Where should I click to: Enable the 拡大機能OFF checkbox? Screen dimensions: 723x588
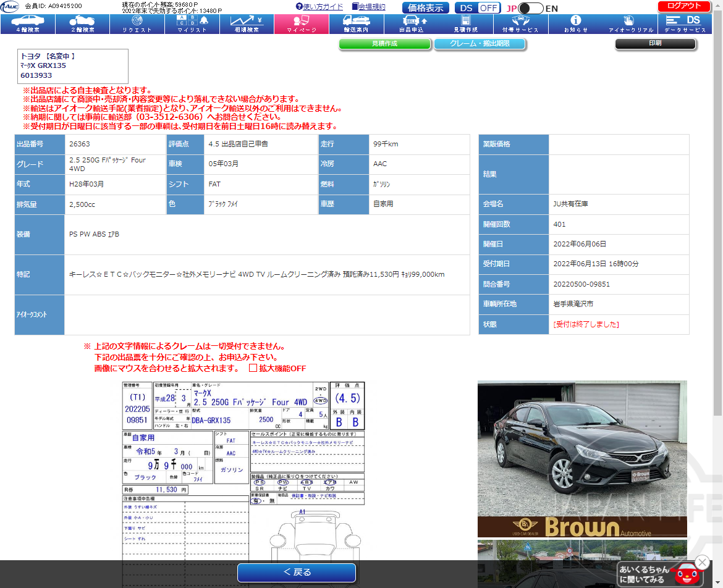tap(252, 368)
